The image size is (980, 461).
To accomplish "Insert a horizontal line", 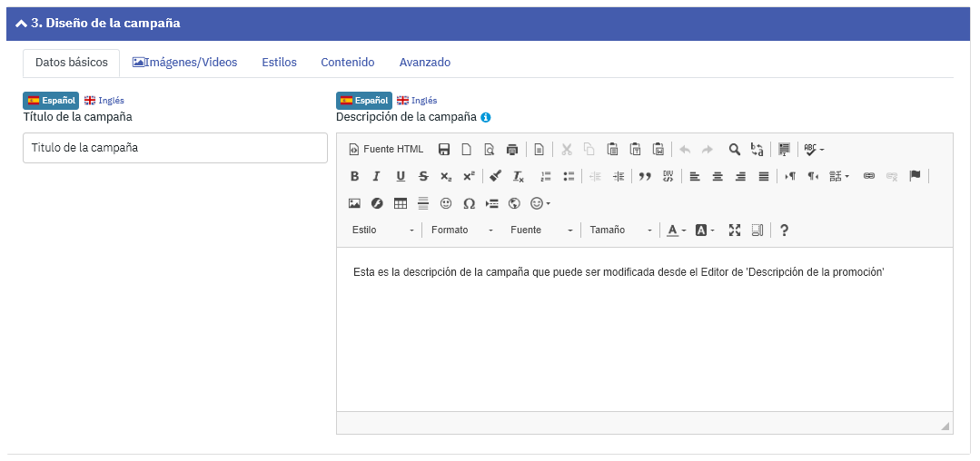I will click(423, 203).
